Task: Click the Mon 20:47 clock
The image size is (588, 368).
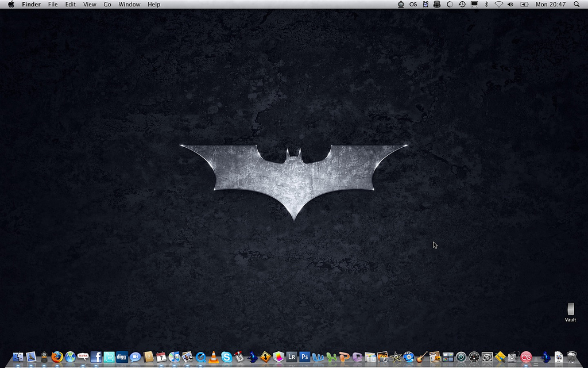Action: (x=551, y=5)
